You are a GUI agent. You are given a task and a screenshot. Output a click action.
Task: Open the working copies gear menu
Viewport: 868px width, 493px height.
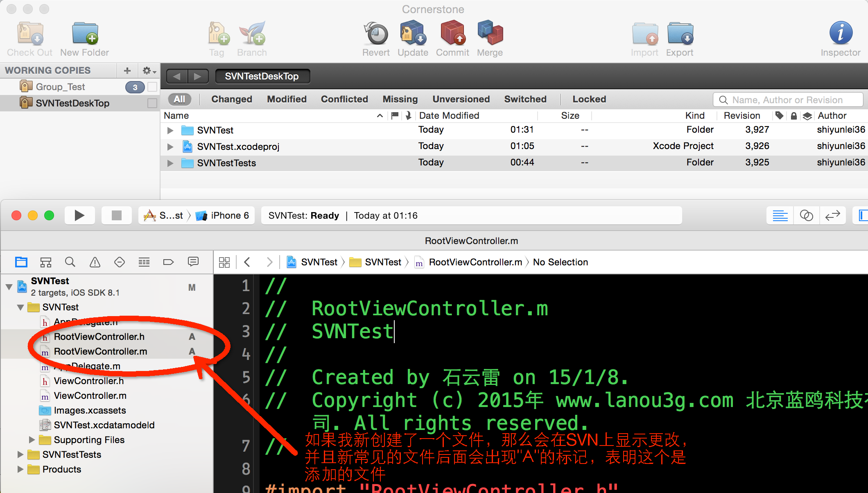pyautogui.click(x=149, y=70)
